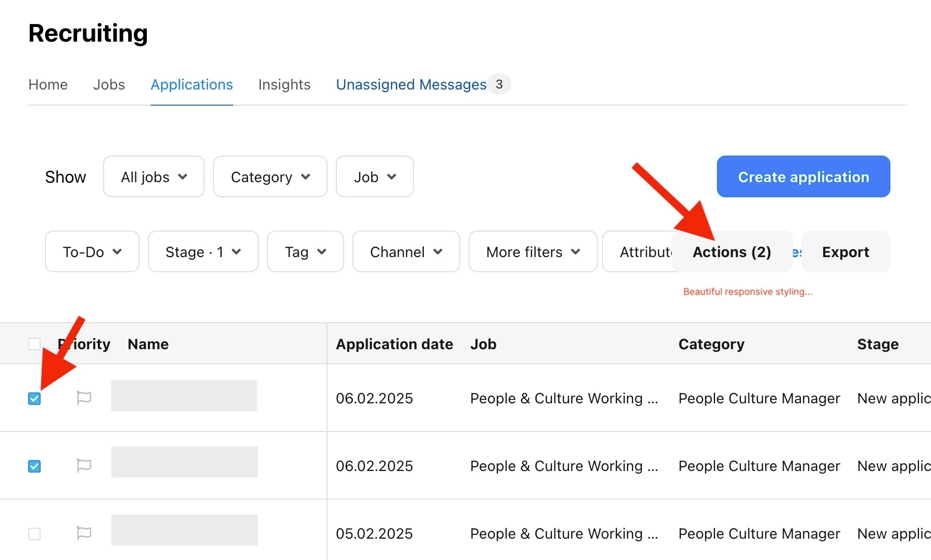
Task: Open Unassigned Messages tab
Action: coord(411,85)
